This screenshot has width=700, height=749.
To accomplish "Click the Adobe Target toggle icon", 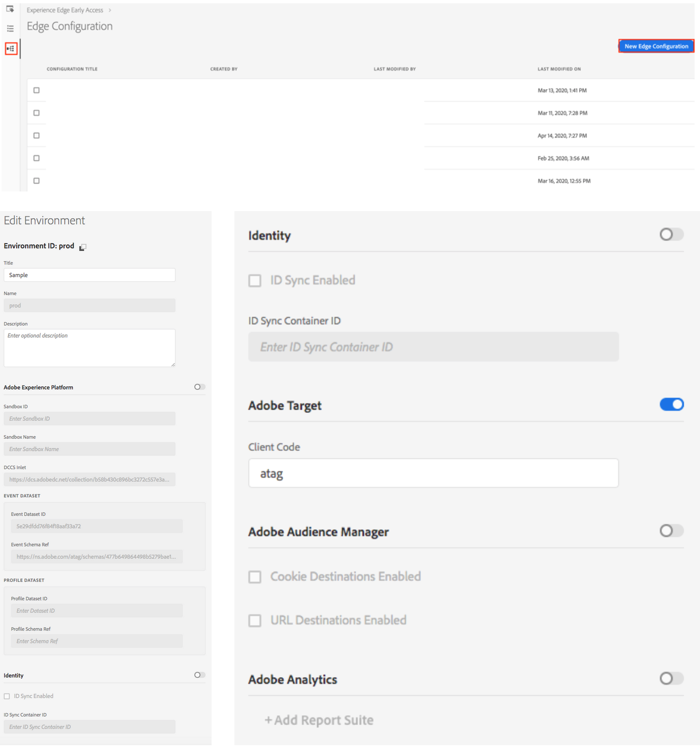I will pyautogui.click(x=671, y=404).
